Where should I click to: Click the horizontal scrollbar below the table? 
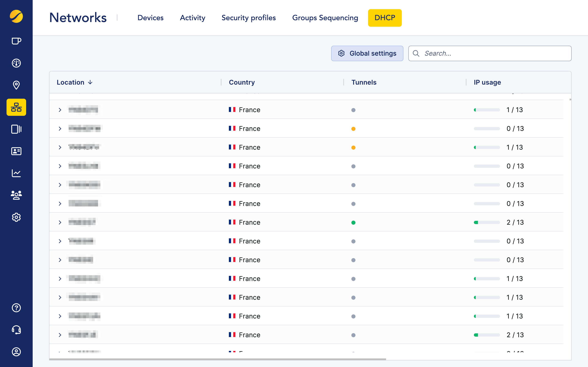tap(217, 359)
